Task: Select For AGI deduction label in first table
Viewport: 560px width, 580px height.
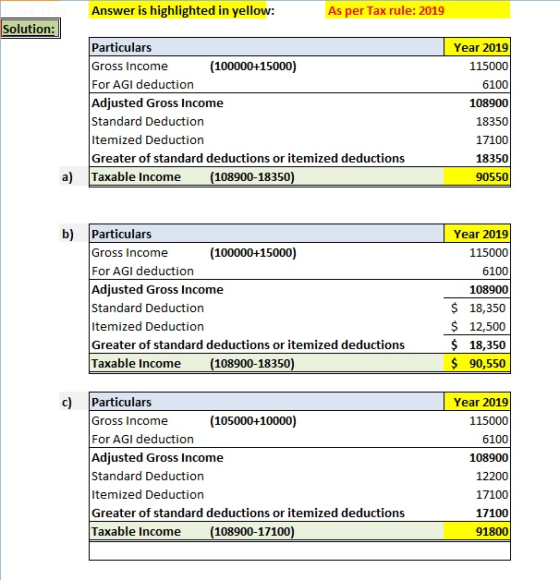Action: 143,84
